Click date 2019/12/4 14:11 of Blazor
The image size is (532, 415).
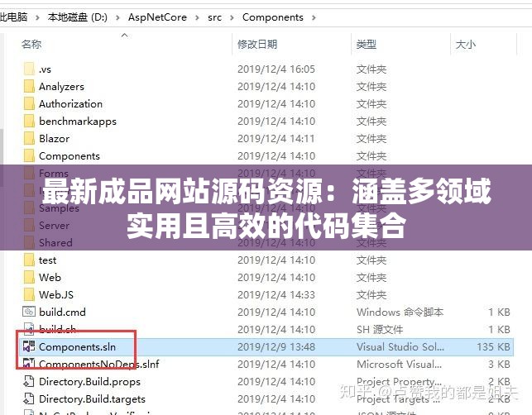pos(276,138)
